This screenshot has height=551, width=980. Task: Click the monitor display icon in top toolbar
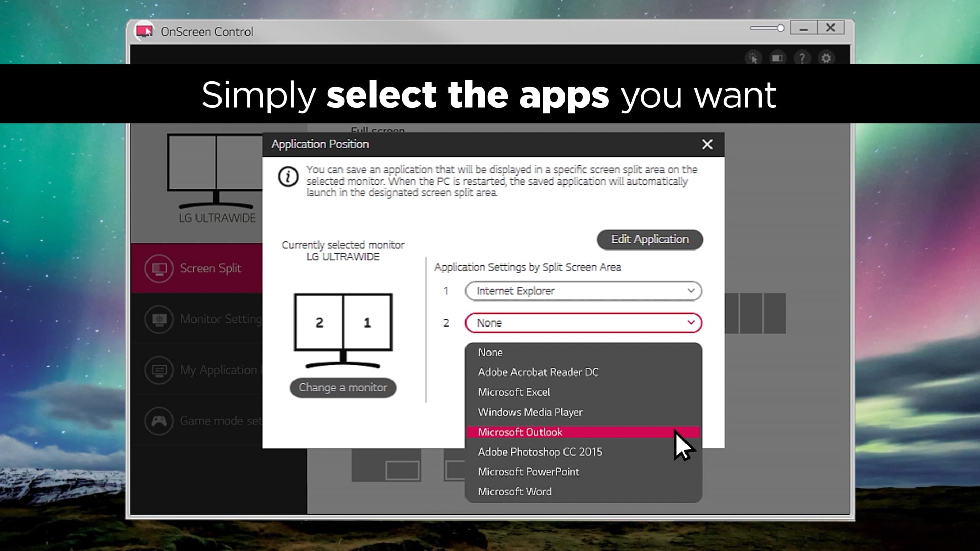(777, 58)
